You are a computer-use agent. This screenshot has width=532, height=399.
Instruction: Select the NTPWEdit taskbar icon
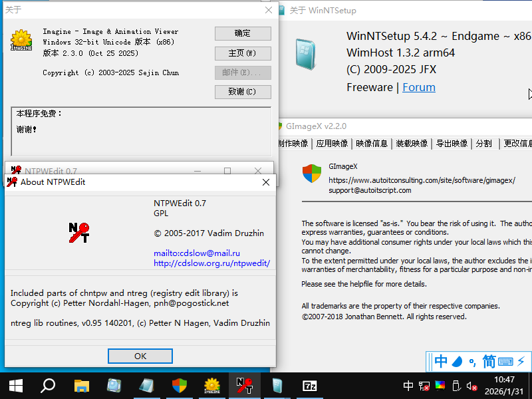(244, 385)
